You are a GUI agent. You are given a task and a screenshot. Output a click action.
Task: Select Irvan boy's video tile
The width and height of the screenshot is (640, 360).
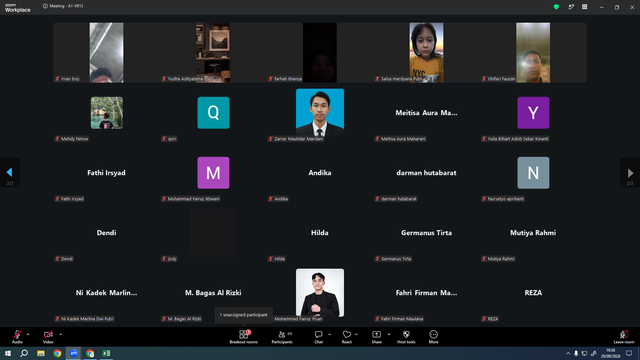pyautogui.click(x=107, y=53)
